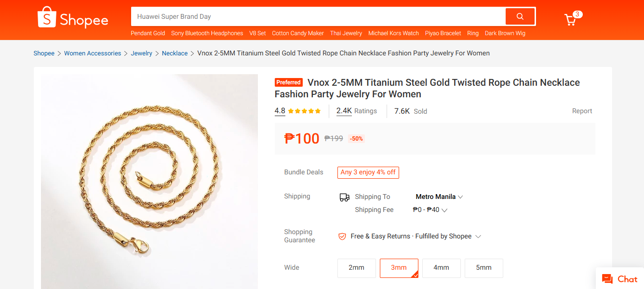Click the search magnifier icon
644x289 pixels.
[x=520, y=16]
